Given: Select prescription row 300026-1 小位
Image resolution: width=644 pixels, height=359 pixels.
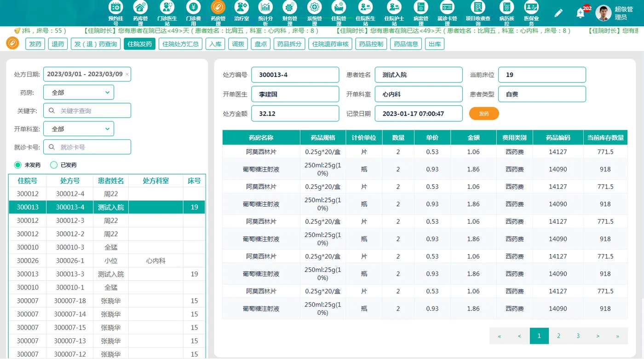Looking at the screenshot, I should pos(107,261).
